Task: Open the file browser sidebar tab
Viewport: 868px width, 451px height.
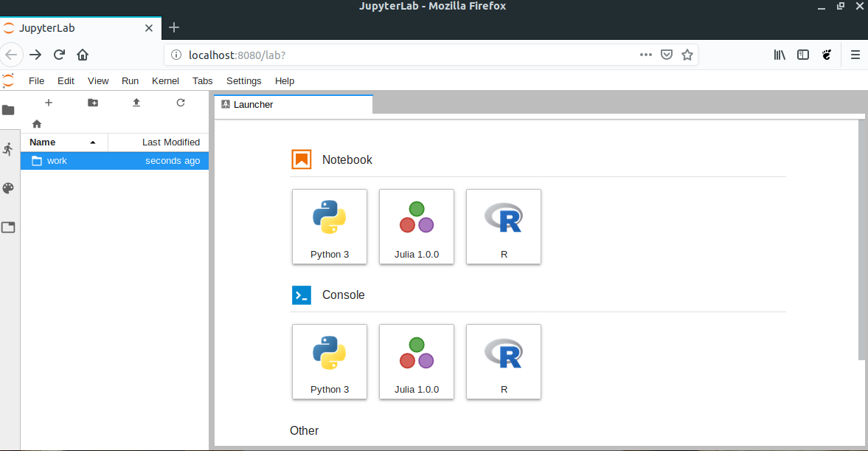Action: pos(8,110)
